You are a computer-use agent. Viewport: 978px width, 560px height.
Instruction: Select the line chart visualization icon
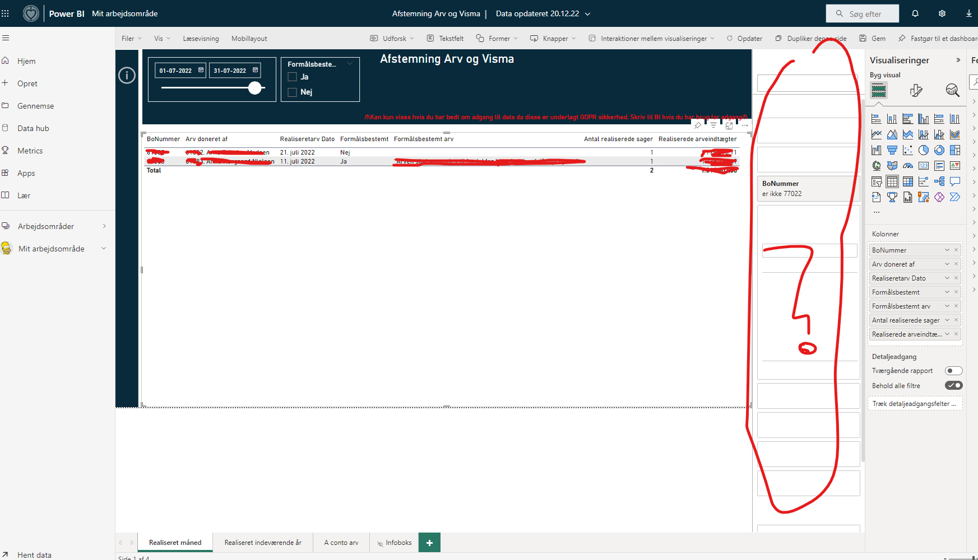pos(877,134)
